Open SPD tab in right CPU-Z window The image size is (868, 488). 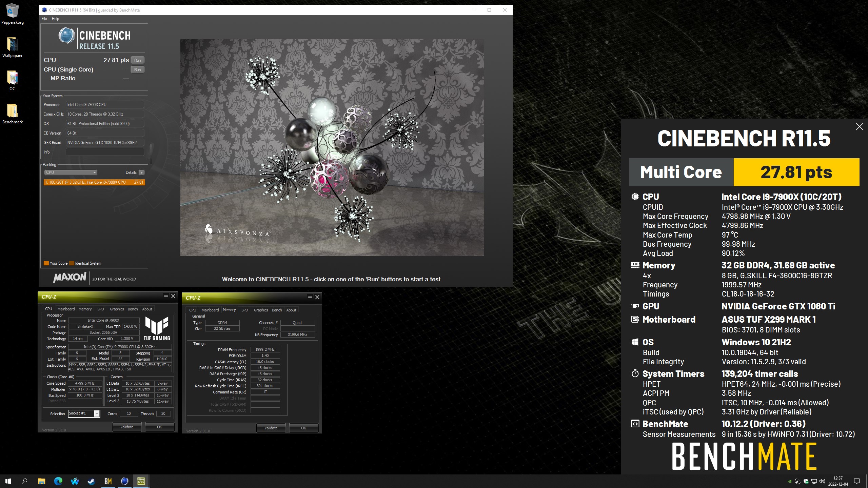click(245, 310)
